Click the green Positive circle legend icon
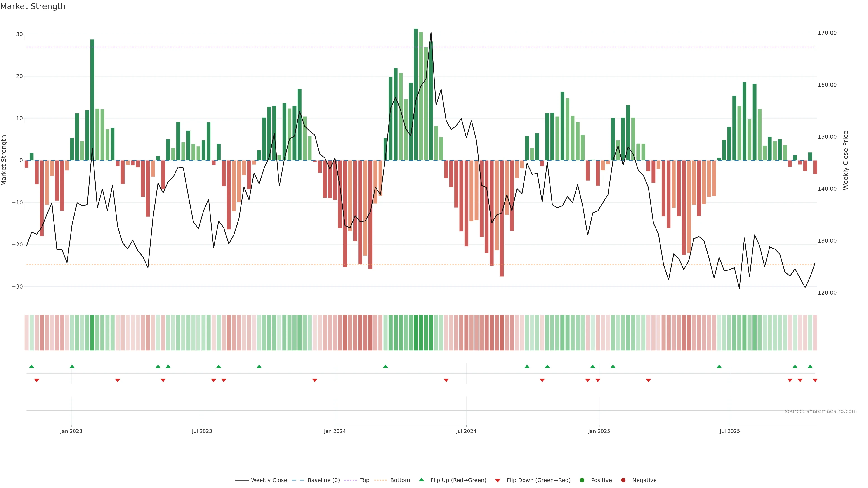The height and width of the screenshot is (488, 868). (x=582, y=480)
